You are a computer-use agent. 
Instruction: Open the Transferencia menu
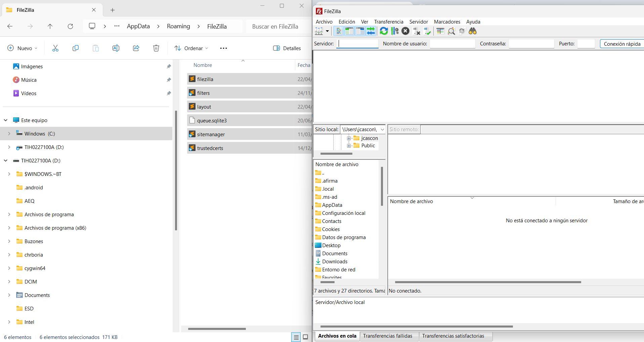[388, 22]
